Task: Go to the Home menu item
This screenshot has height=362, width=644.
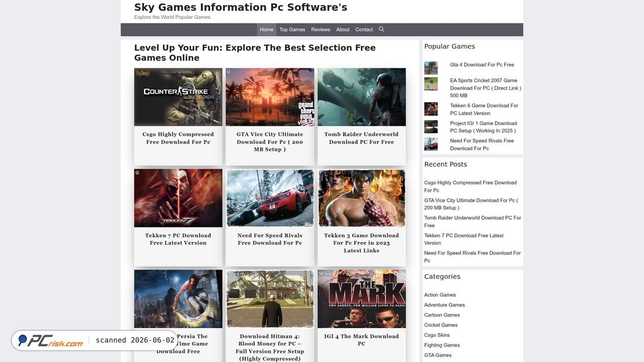Action: point(266,30)
